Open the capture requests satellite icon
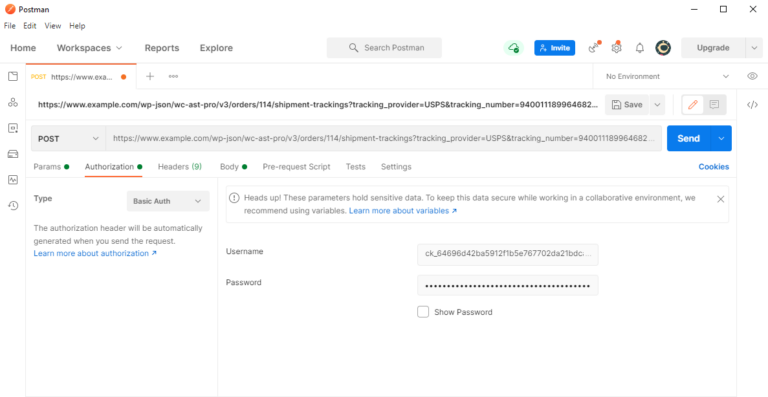This screenshot has width=768, height=397. click(594, 48)
